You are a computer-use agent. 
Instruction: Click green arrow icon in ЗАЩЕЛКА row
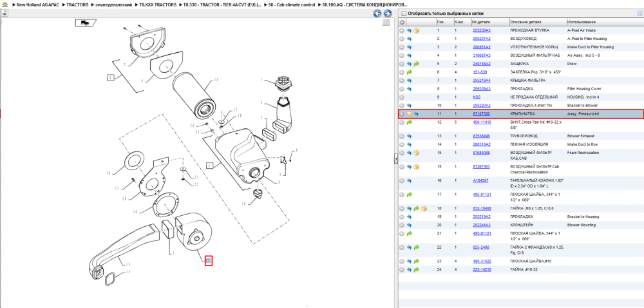tap(417, 64)
